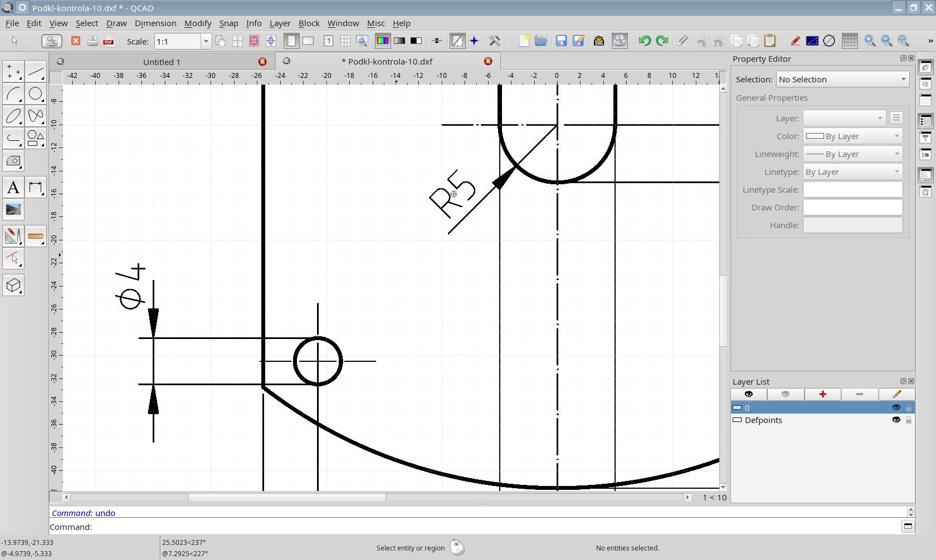Open the Dimension menu
This screenshot has height=560, width=936.
point(155,23)
